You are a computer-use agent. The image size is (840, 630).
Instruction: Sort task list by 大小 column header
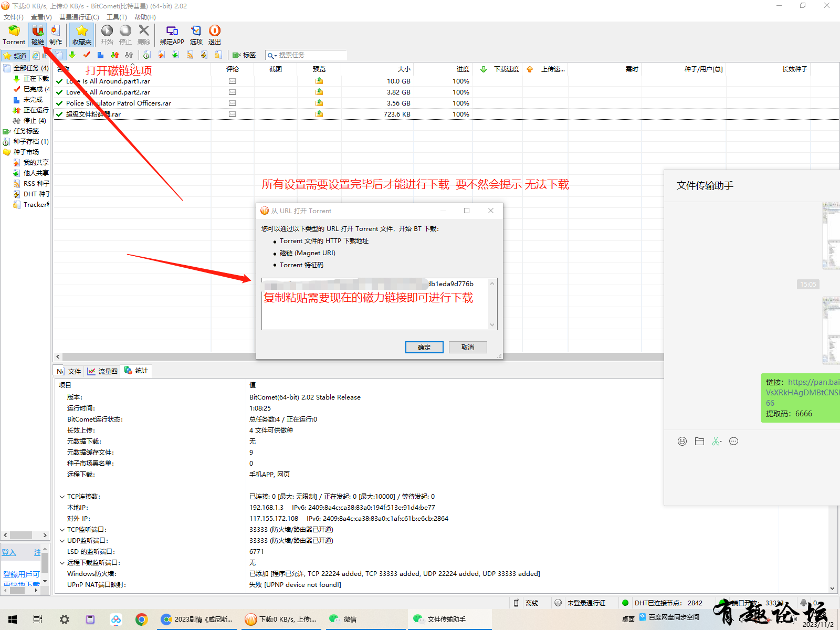click(376, 69)
